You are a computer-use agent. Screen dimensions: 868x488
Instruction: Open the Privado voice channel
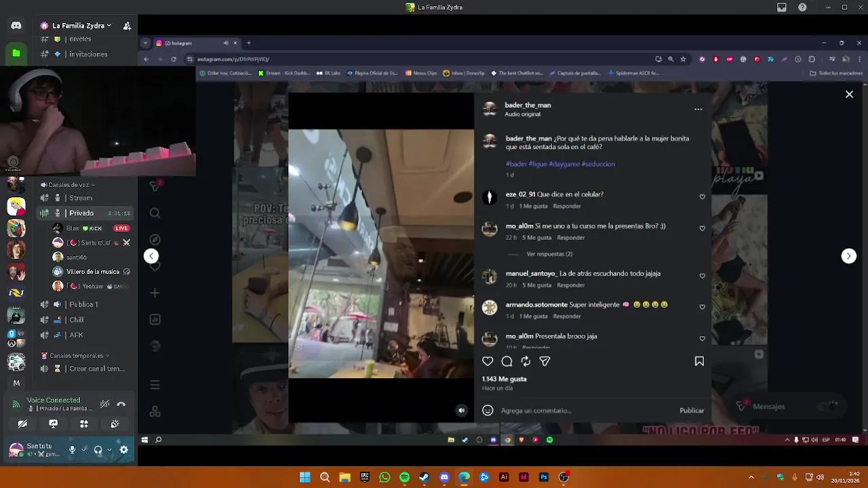[85, 213]
